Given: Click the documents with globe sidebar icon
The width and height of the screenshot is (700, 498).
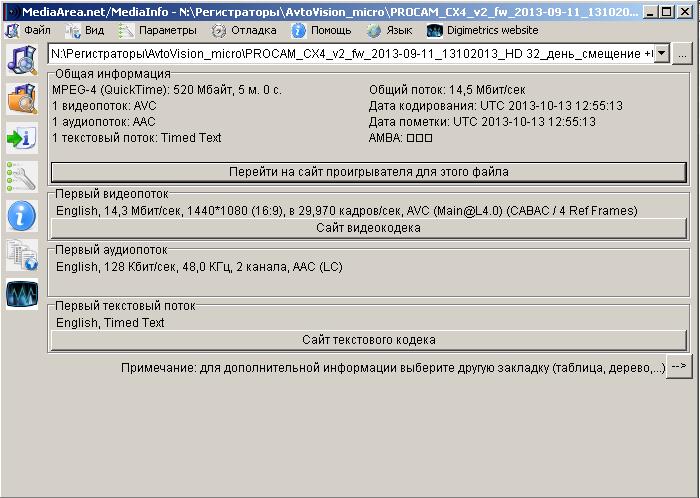Looking at the screenshot, I should (21, 255).
